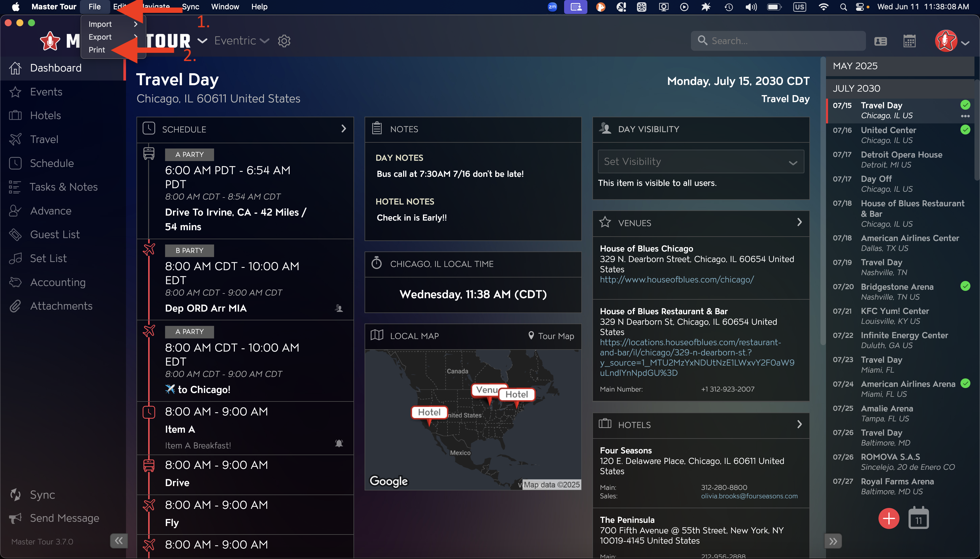Image resolution: width=980 pixels, height=559 pixels.
Task: Expand the Venues panel chevron
Action: pos(800,222)
